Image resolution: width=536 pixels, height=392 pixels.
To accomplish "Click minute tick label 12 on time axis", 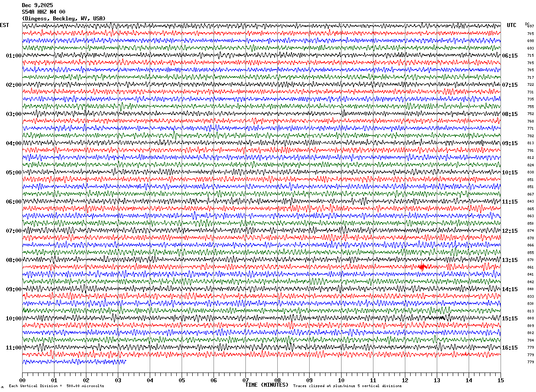I will [x=405, y=380].
